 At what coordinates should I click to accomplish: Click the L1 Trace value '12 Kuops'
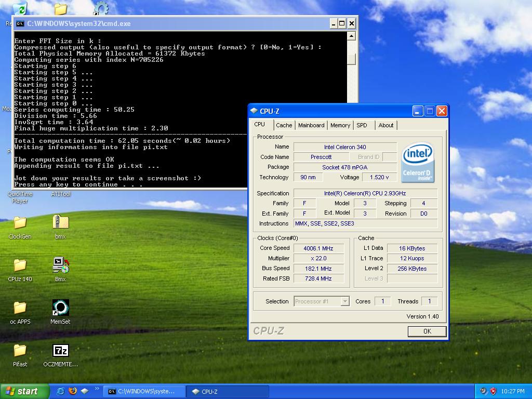[412, 258]
